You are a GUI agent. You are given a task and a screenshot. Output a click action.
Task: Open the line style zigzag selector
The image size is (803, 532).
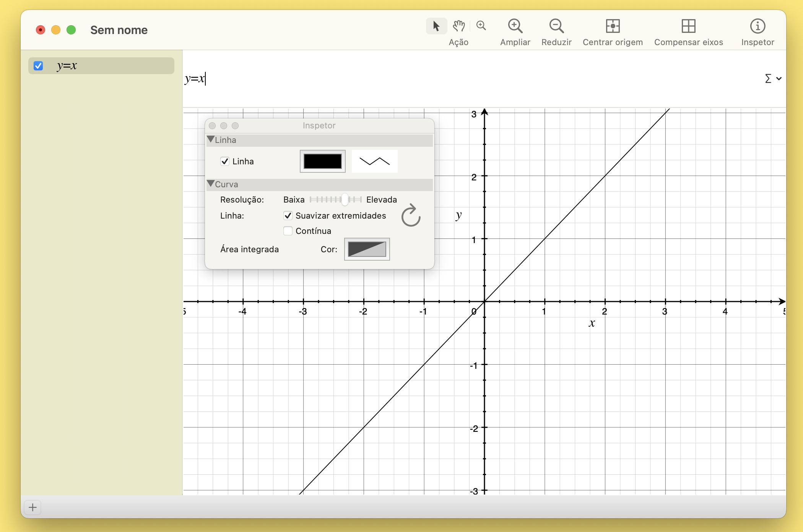375,161
